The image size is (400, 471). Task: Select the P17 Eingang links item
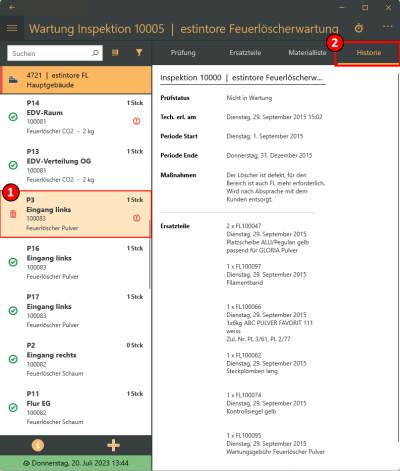point(75,311)
